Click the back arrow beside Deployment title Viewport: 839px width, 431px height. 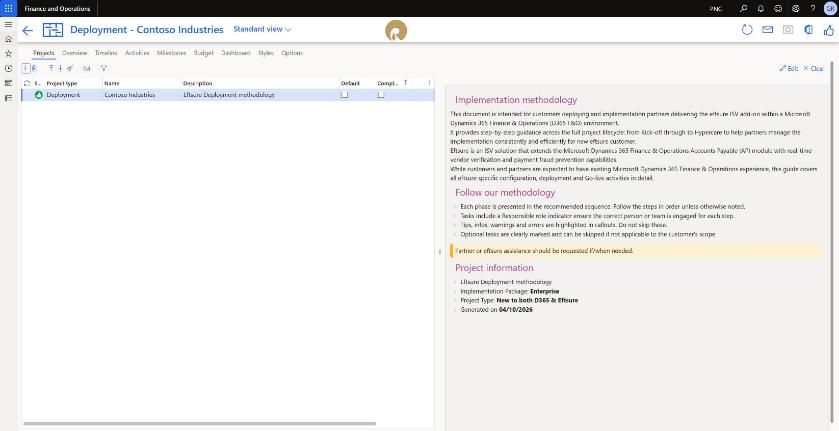pos(27,31)
